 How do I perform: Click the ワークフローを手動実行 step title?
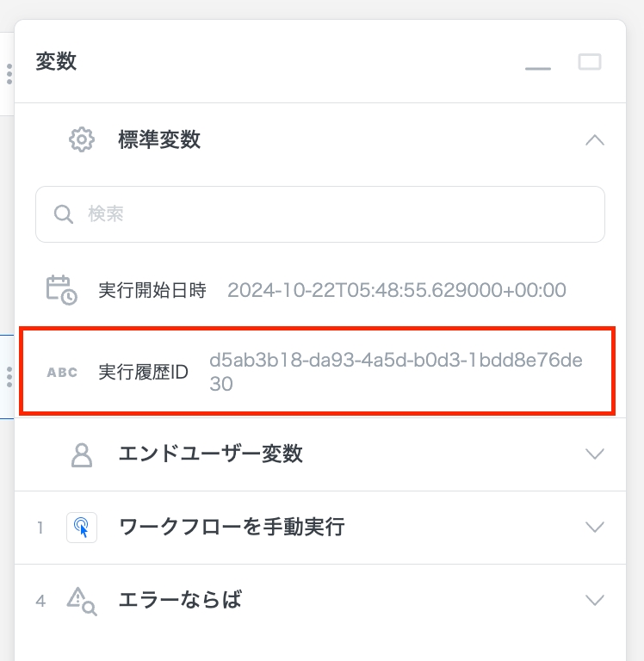(232, 527)
